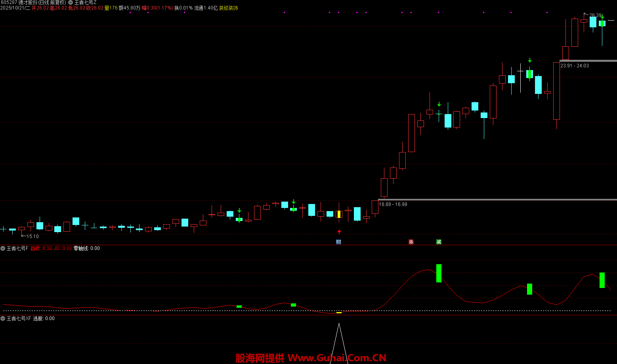Screen dimensions: 617x364
Task: Click the 15.10 lowest price label
Action: click(32, 236)
